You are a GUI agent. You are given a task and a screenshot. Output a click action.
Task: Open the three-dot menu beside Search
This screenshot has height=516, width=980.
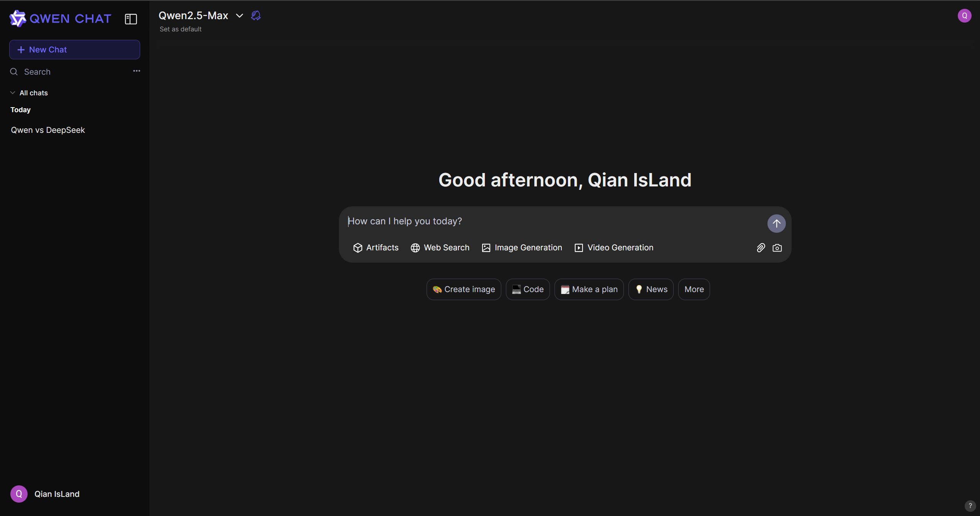pyautogui.click(x=136, y=71)
